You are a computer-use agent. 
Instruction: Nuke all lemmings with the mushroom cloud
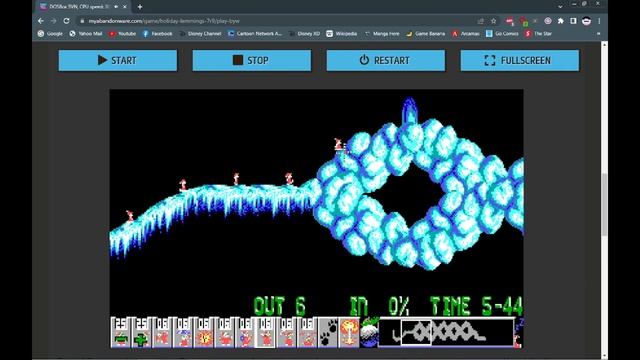click(x=349, y=332)
